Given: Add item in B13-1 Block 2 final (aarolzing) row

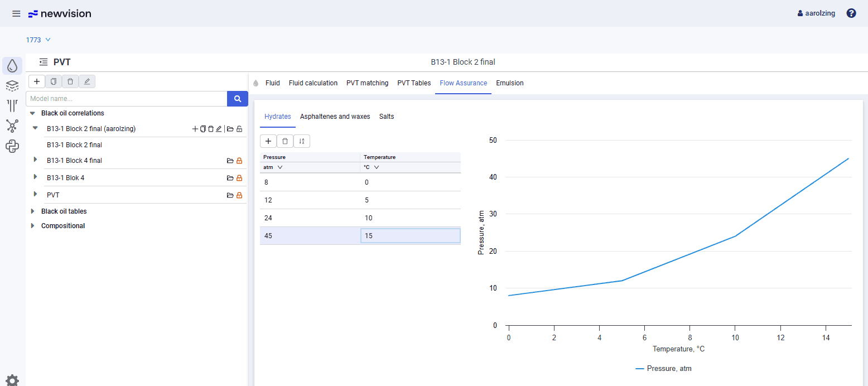Looking at the screenshot, I should click(195, 129).
